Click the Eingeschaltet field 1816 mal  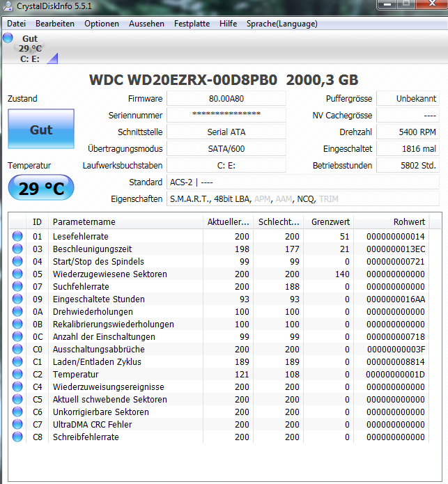click(x=408, y=148)
